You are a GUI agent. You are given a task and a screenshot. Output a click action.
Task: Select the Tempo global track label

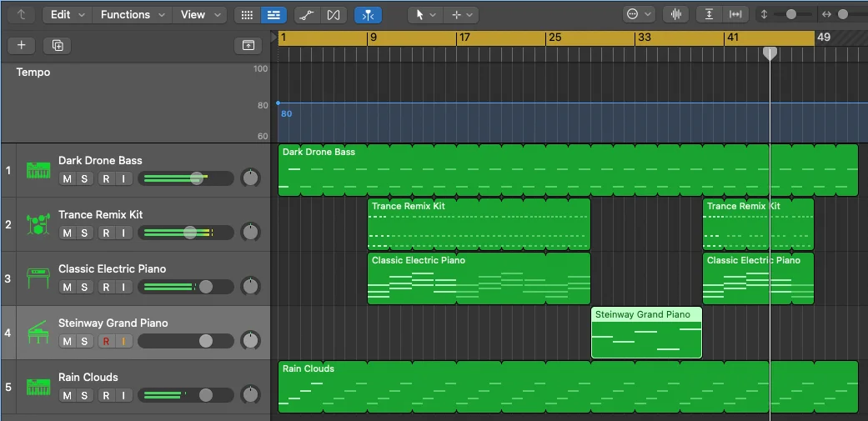point(33,73)
